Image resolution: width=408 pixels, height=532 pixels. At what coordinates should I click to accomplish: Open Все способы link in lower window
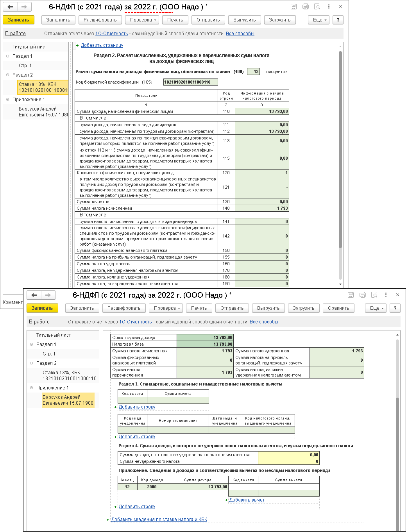pos(264,322)
